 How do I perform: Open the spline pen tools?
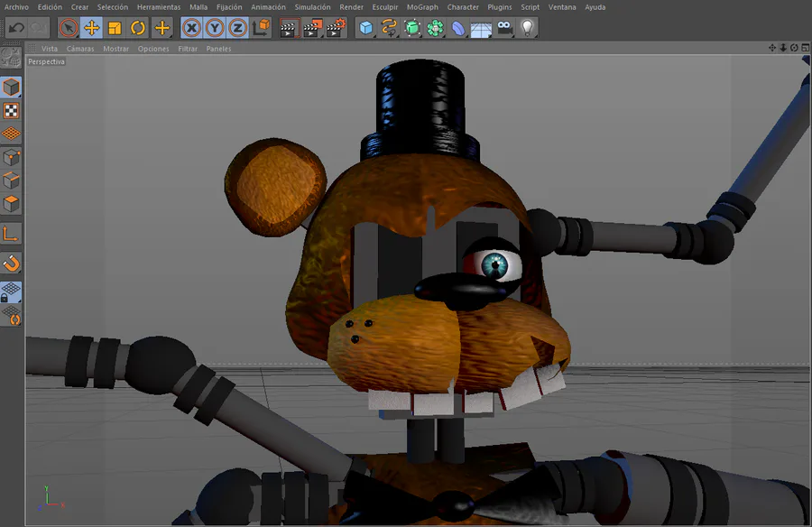point(389,28)
